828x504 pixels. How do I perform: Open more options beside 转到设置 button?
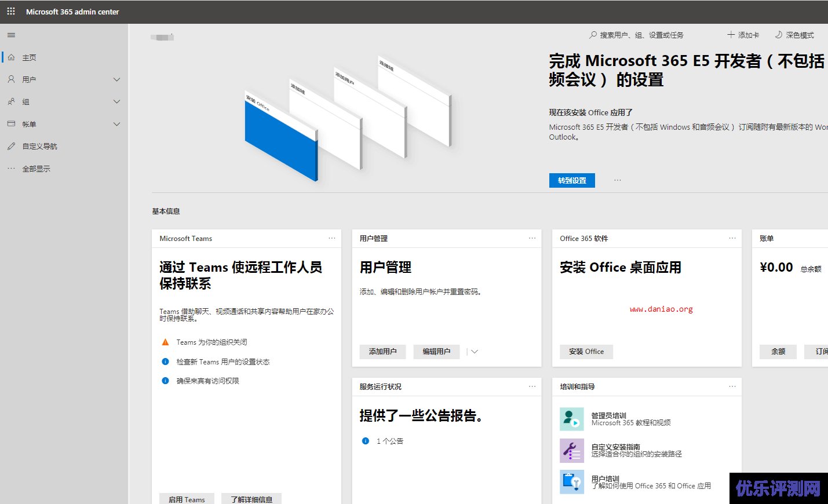[x=618, y=180]
